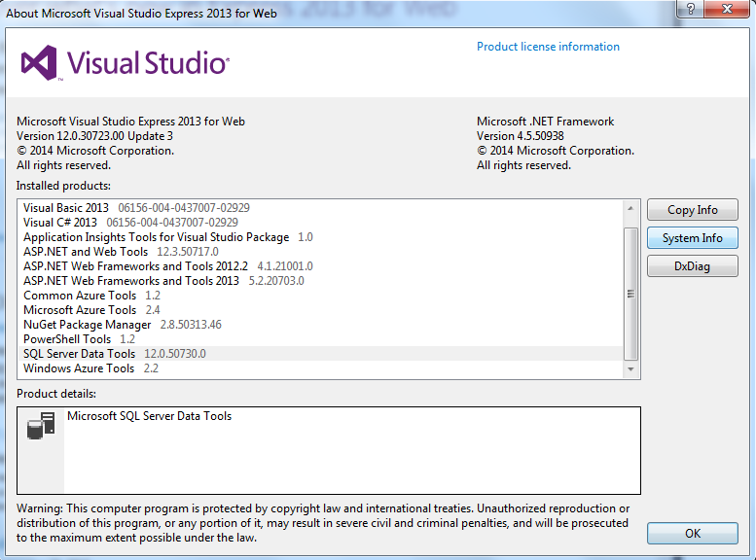The image size is (756, 560).
Task: Open the Product license information link
Action: pyautogui.click(x=548, y=47)
